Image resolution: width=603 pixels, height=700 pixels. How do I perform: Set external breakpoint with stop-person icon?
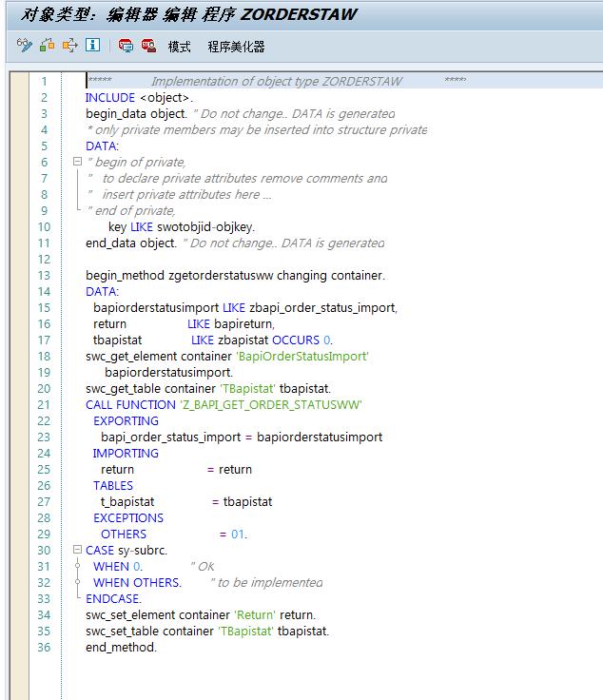pos(148,45)
